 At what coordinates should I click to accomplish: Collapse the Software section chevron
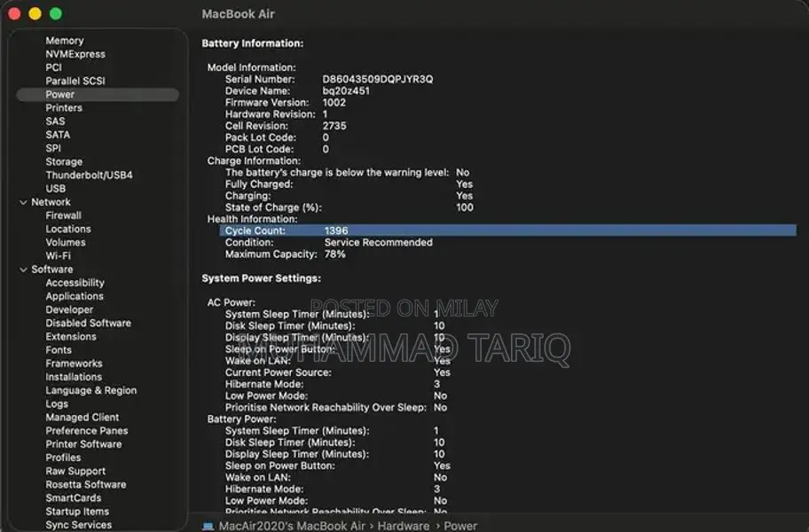(23, 270)
